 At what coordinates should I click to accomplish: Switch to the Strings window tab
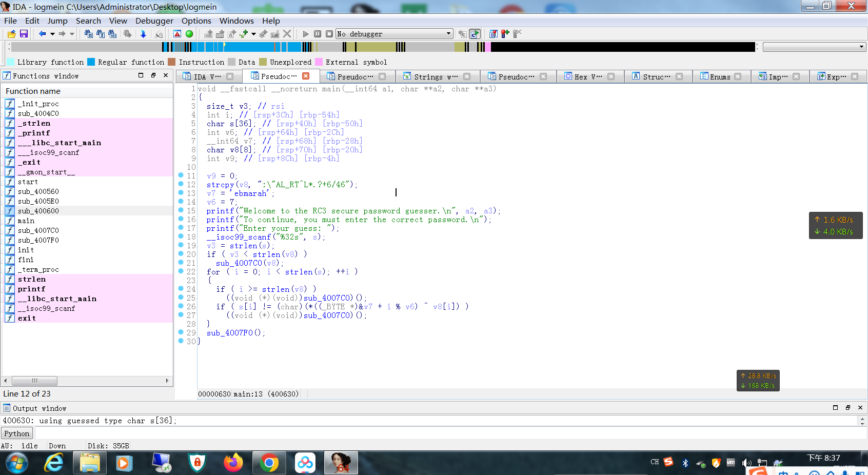[436, 76]
